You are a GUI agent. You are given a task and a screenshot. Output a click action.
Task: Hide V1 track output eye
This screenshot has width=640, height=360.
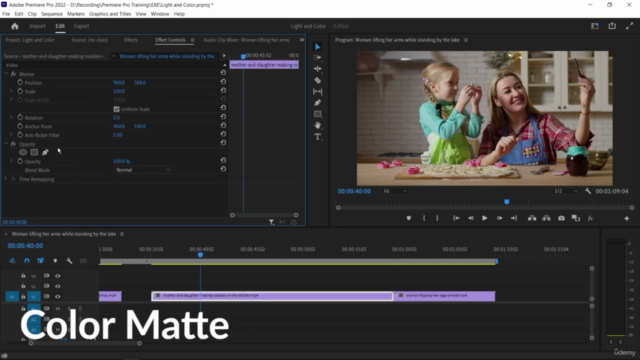(x=58, y=297)
